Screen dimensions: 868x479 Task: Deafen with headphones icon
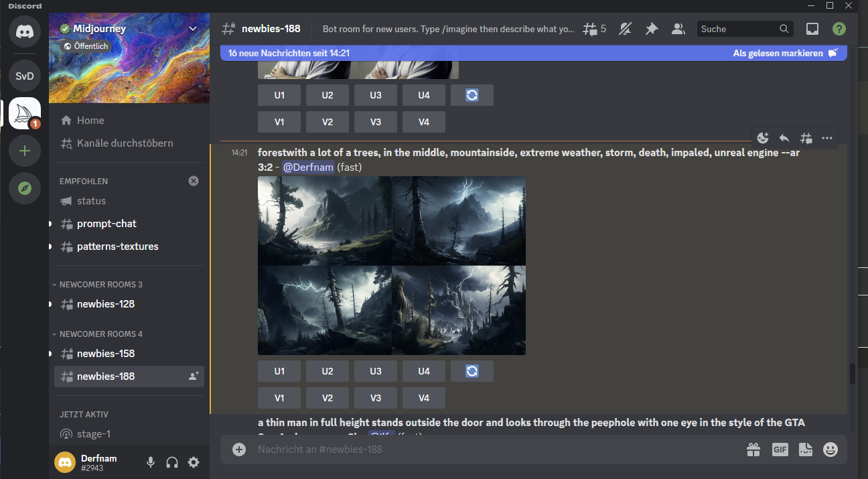pos(172,462)
